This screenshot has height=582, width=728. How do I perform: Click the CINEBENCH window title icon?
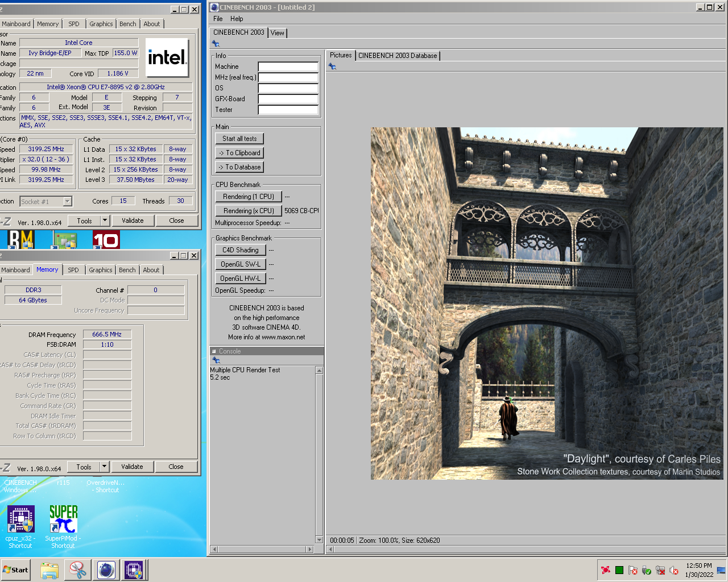coord(214,7)
